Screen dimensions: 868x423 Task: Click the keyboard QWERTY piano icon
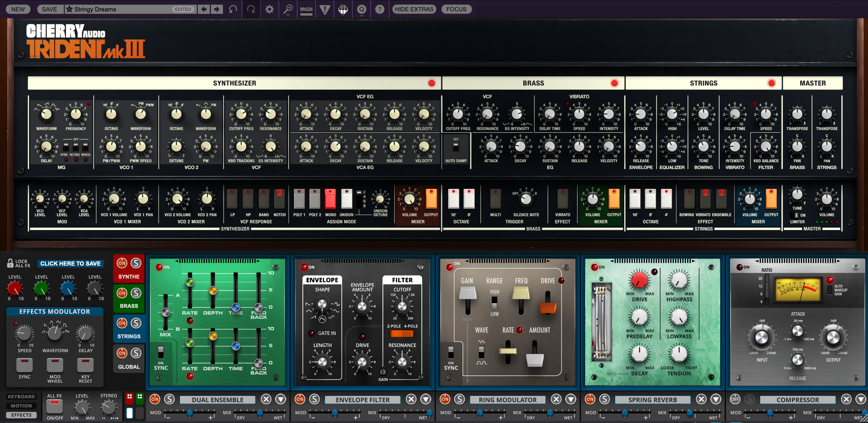click(343, 9)
